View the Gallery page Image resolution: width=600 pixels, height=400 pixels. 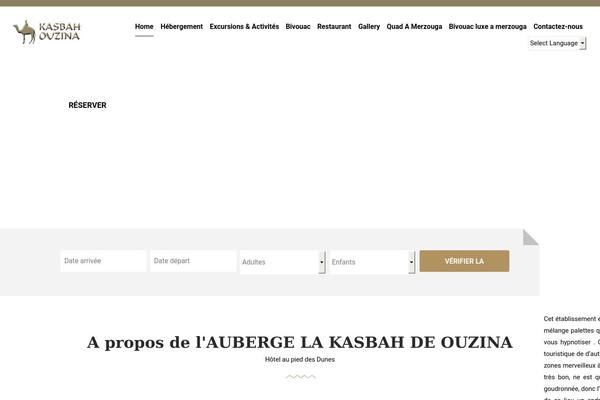click(x=369, y=26)
